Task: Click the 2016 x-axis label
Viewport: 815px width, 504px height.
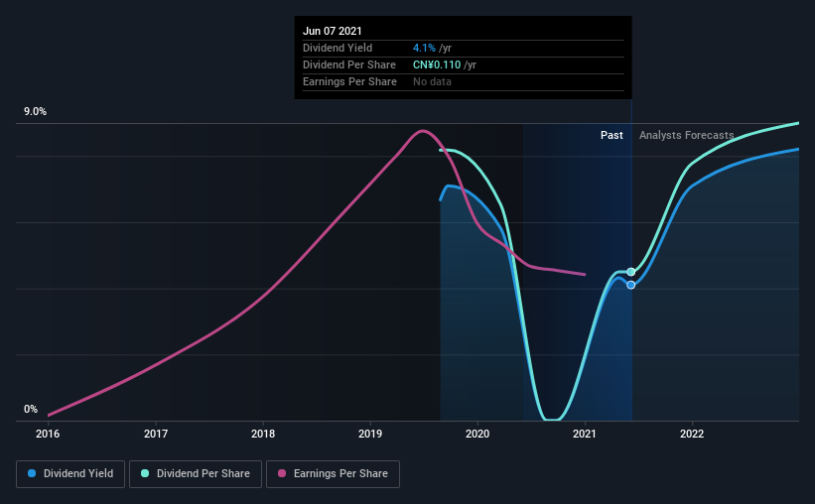Action: click(48, 434)
